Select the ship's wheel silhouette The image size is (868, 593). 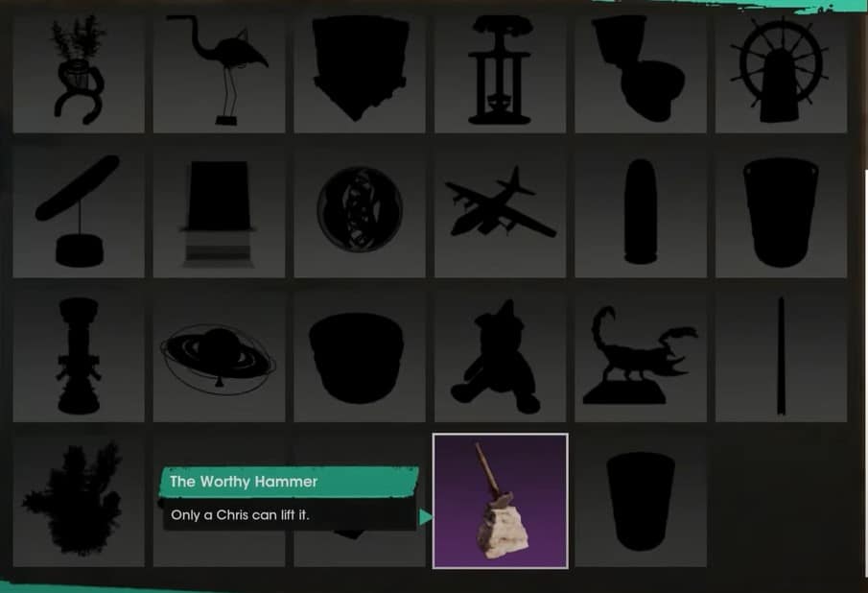(x=781, y=72)
